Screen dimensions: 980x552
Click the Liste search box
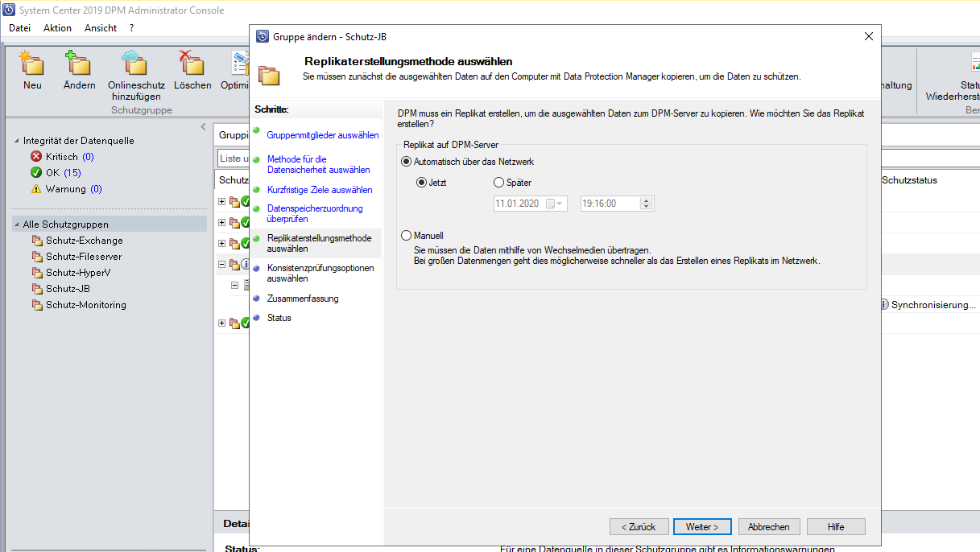click(234, 159)
